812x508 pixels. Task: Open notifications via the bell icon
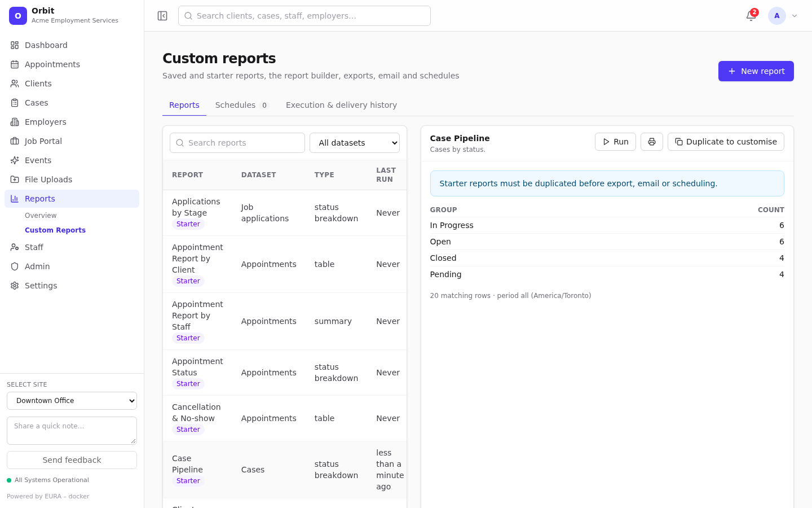click(751, 16)
